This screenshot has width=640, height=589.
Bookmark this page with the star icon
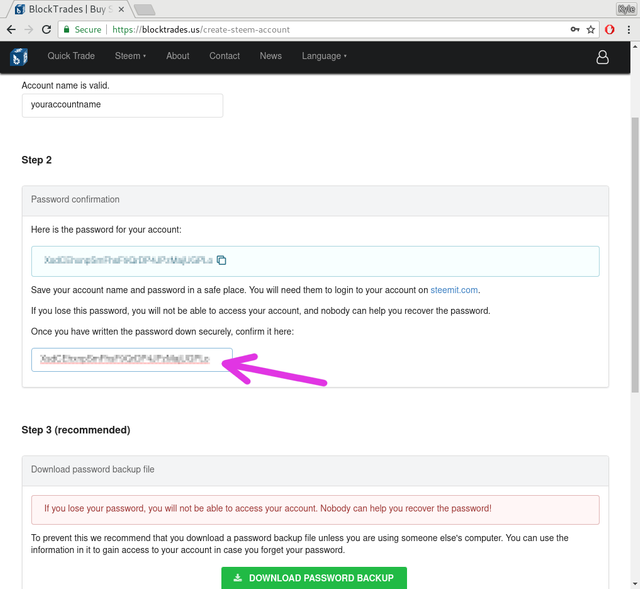(590, 29)
